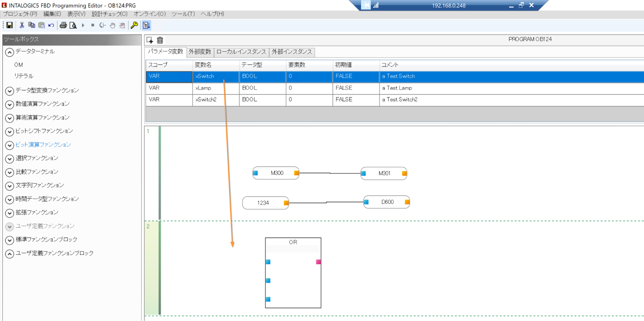
Task: Click the Save floppy disk icon
Action: 9,25
